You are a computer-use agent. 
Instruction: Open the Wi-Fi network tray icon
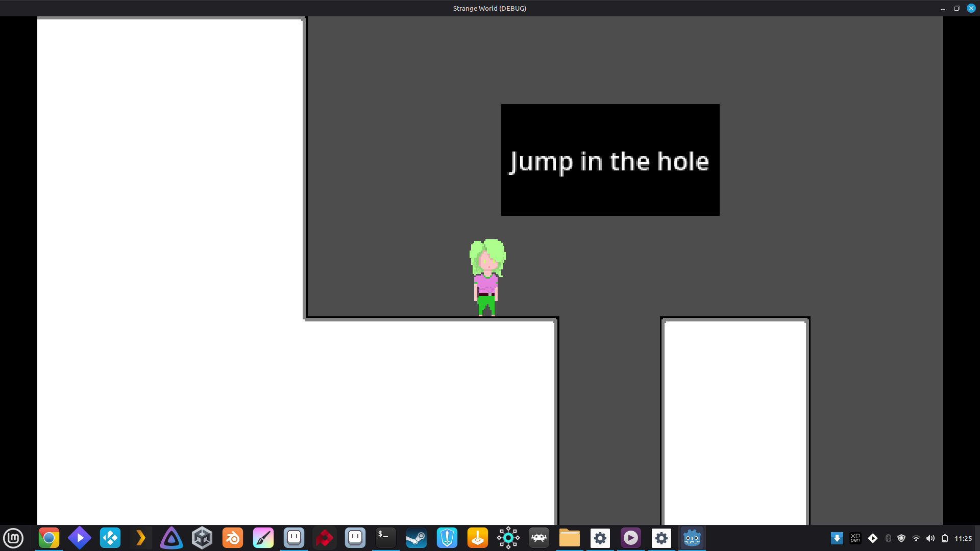pos(916,538)
